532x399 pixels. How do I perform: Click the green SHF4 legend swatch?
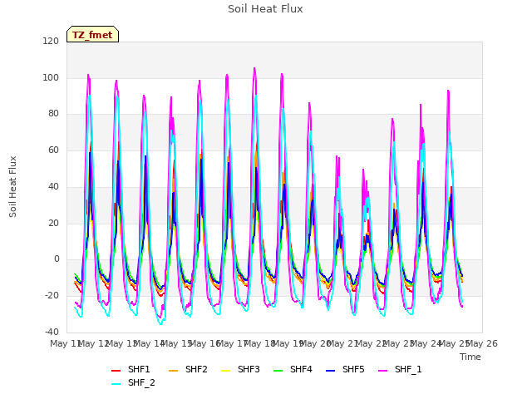point(278,371)
